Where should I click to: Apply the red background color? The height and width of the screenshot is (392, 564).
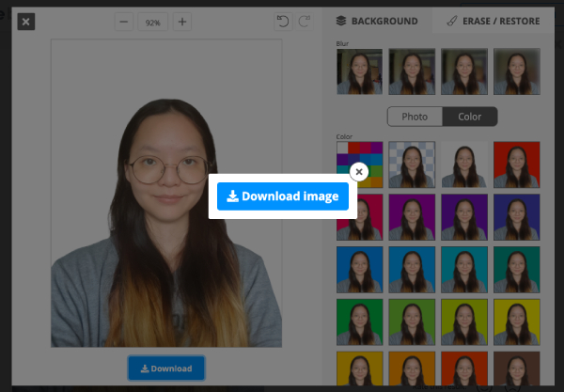[x=517, y=165]
